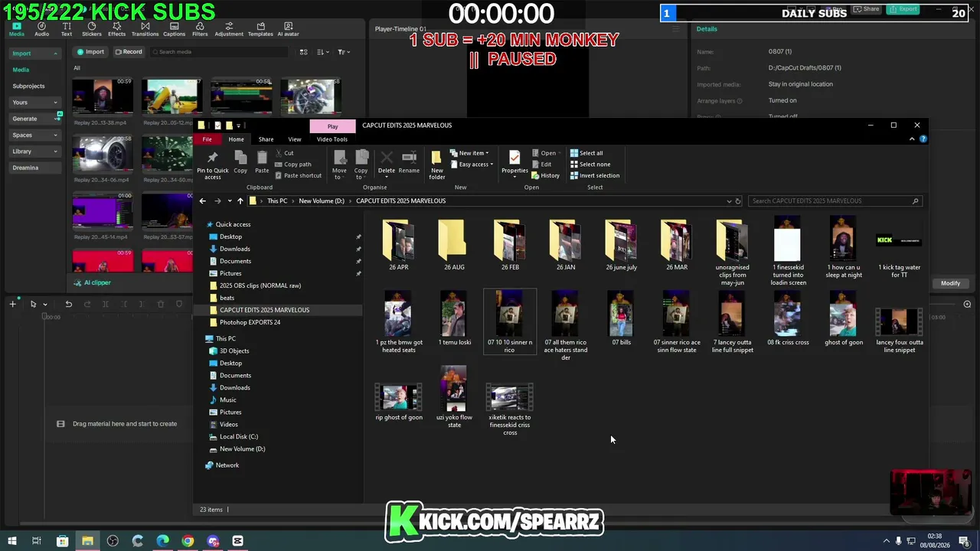Select the Play contextual tab in Explorer
Screen dimensions: 980x551
[332, 126]
